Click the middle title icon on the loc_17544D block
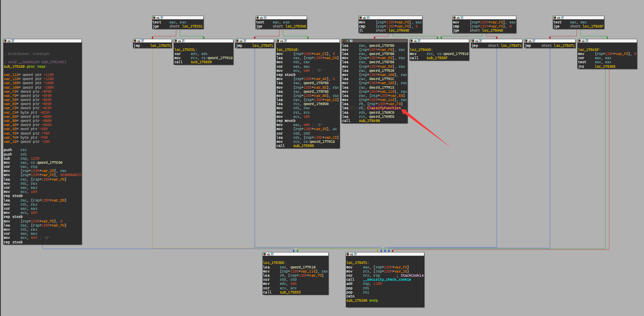Screen dimensions: 644x316 pyautogui.click(x=415, y=41)
